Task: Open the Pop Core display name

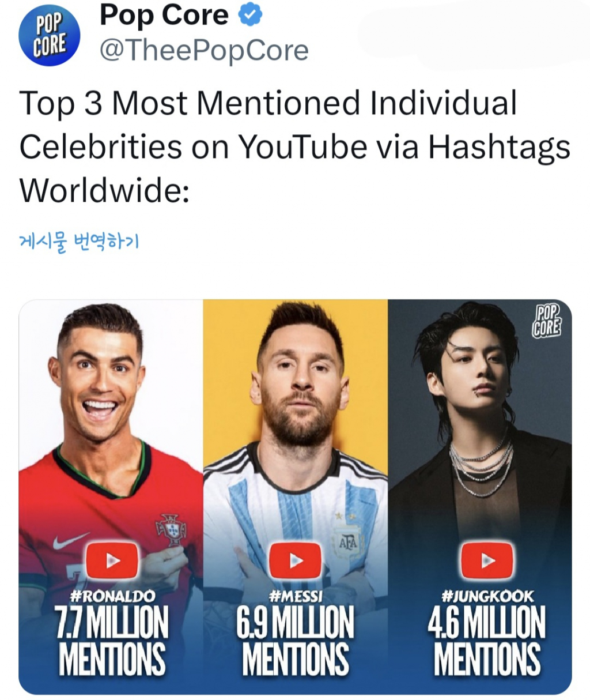Action: [x=164, y=16]
